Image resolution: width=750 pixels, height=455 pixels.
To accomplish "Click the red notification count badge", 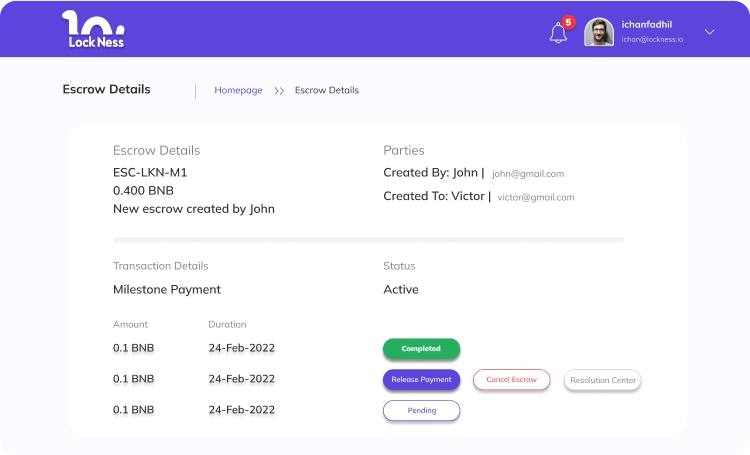I will [569, 22].
